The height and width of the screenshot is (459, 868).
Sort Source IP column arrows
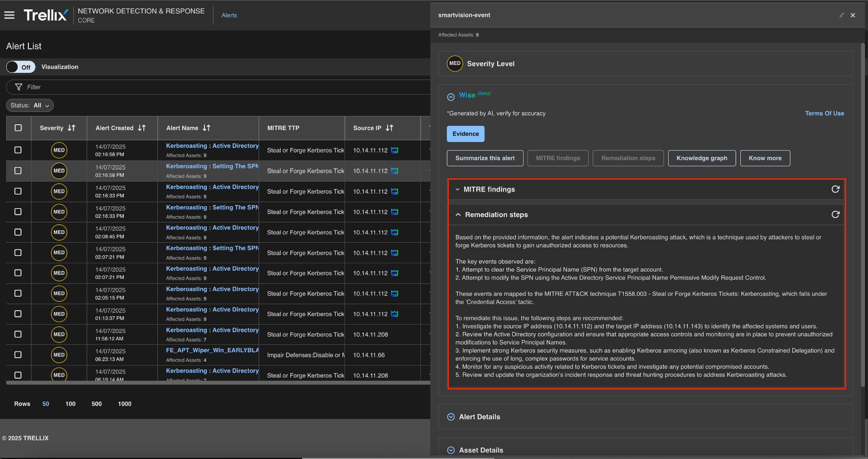coord(389,128)
